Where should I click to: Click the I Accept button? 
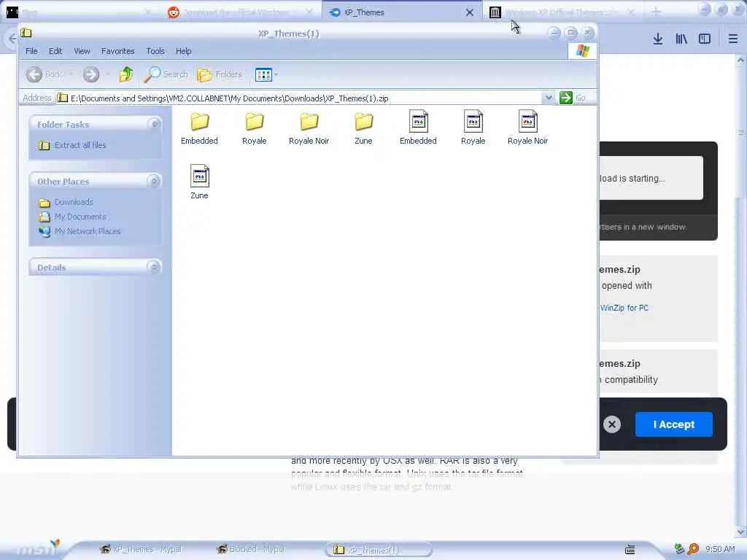[673, 424]
